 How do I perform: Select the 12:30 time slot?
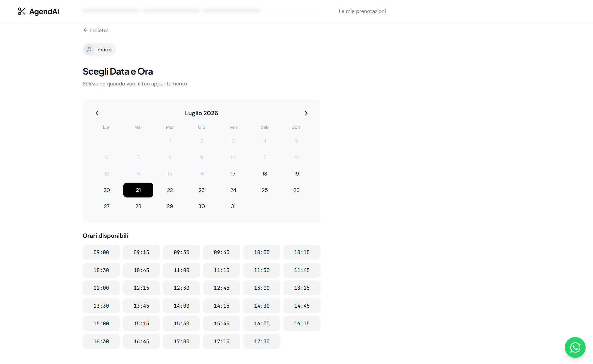[x=181, y=288]
